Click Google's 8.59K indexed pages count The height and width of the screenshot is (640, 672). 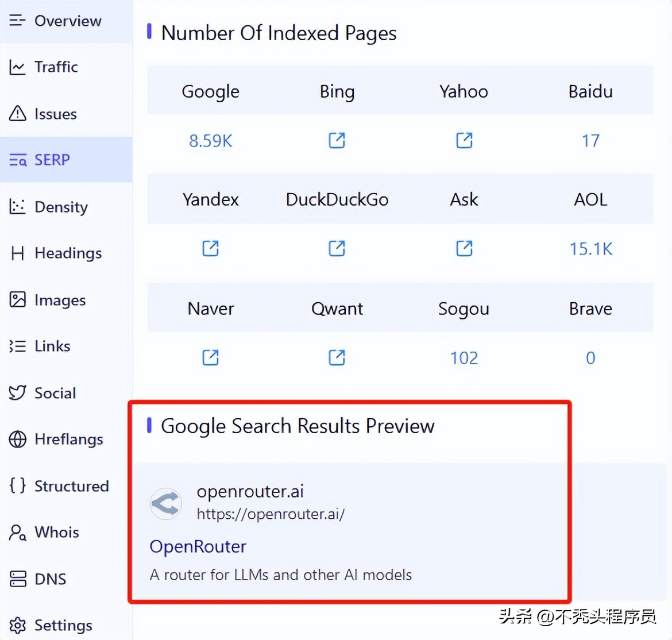pos(210,141)
